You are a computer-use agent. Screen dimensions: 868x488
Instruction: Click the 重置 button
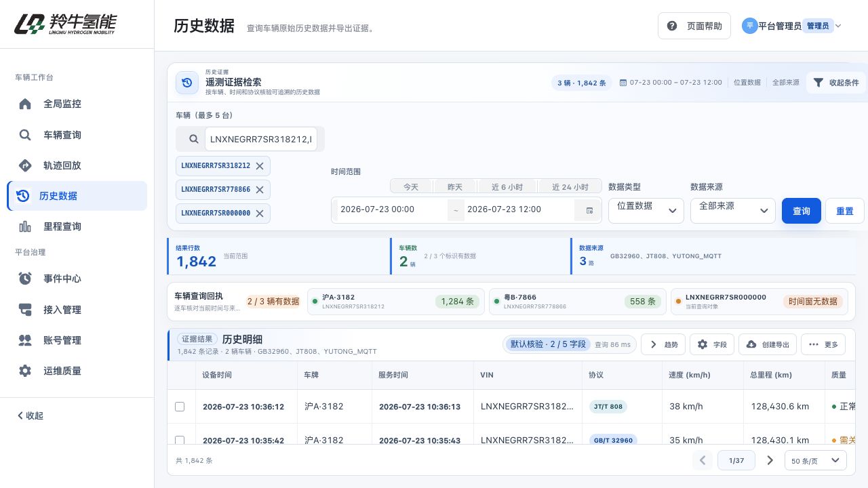tap(845, 211)
